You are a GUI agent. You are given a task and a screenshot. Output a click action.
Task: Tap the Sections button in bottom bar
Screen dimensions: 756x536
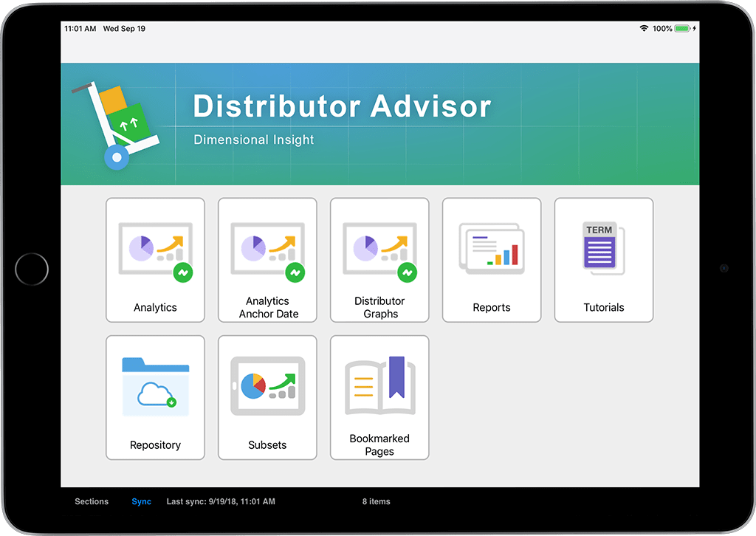click(x=92, y=501)
